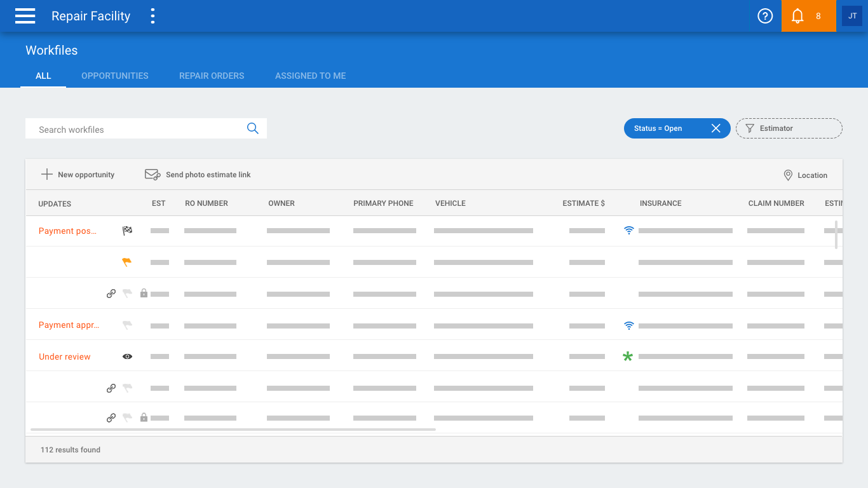Click the wifi icon in Payment pos… row
Viewport: 868px width, 488px height.
(629, 231)
